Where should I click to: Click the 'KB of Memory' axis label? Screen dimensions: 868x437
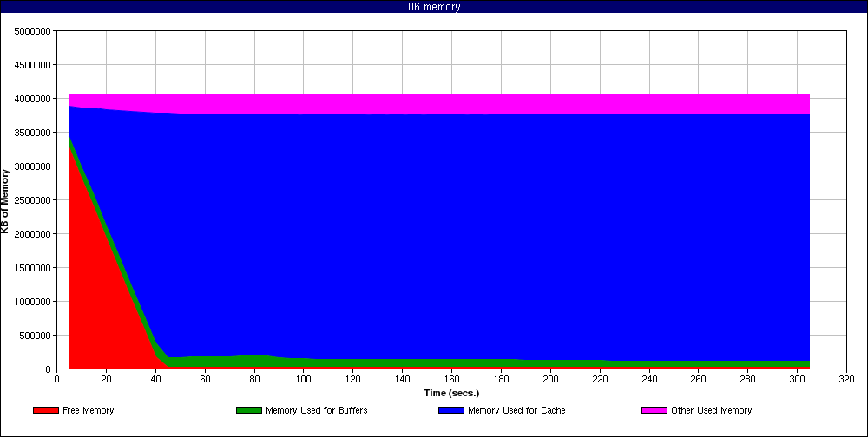click(5, 201)
